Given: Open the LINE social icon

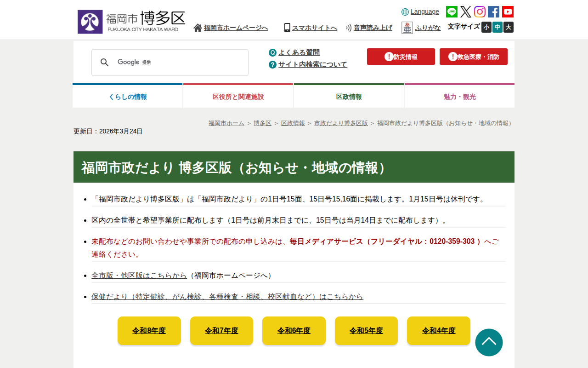Looking at the screenshot, I should [x=452, y=12].
